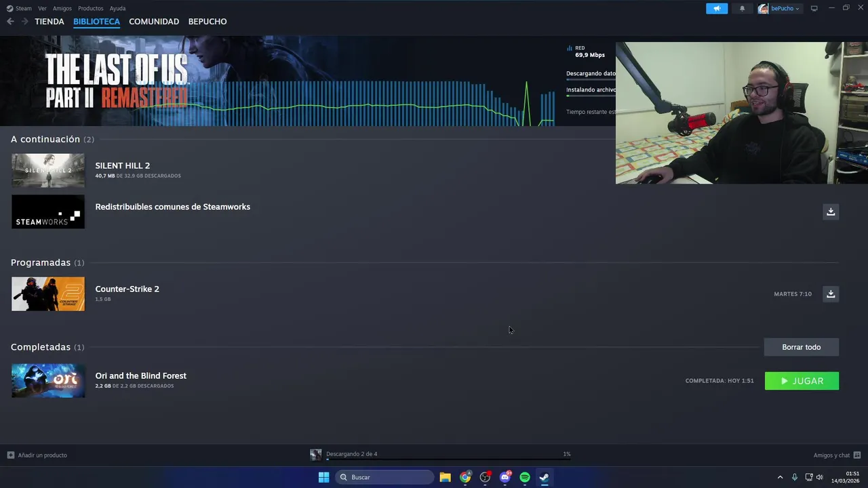Screen dimensions: 868x488
Task: Open Spotify from the taskbar
Action: [525, 477]
